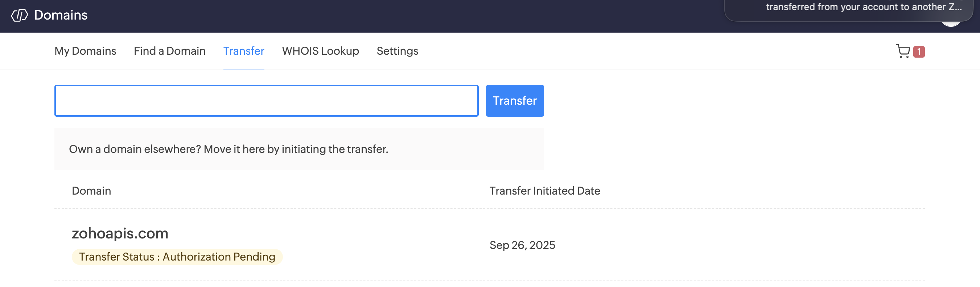The width and height of the screenshot is (980, 287).
Task: Select the Transfer tab
Action: (x=243, y=51)
